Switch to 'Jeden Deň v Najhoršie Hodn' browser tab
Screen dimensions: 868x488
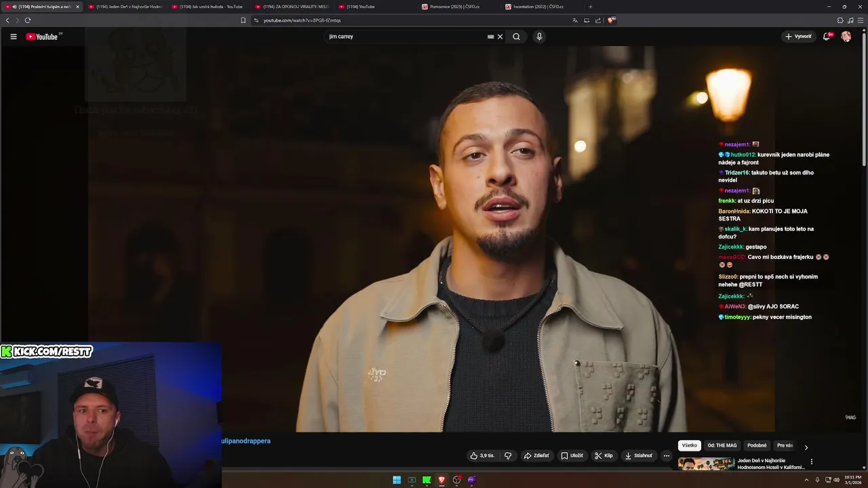[x=126, y=7]
